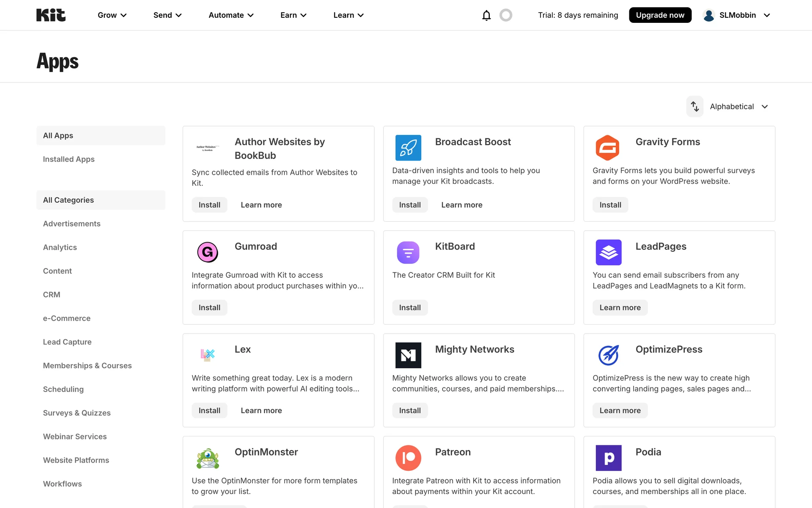Filter by Memberships & Courses category
The height and width of the screenshot is (508, 812).
[x=87, y=365]
